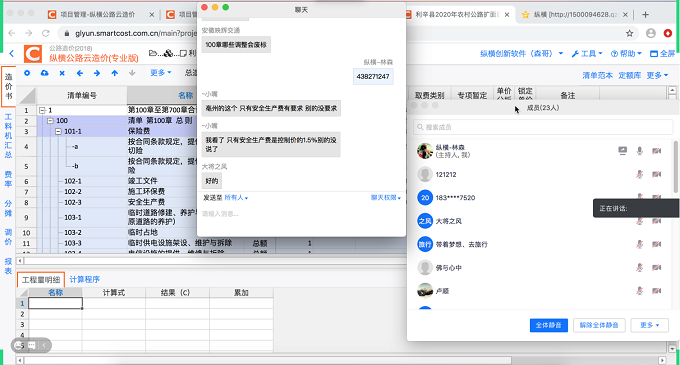680x365 pixels.
Task: Click 搜索成员 search field
Action: [543, 127]
